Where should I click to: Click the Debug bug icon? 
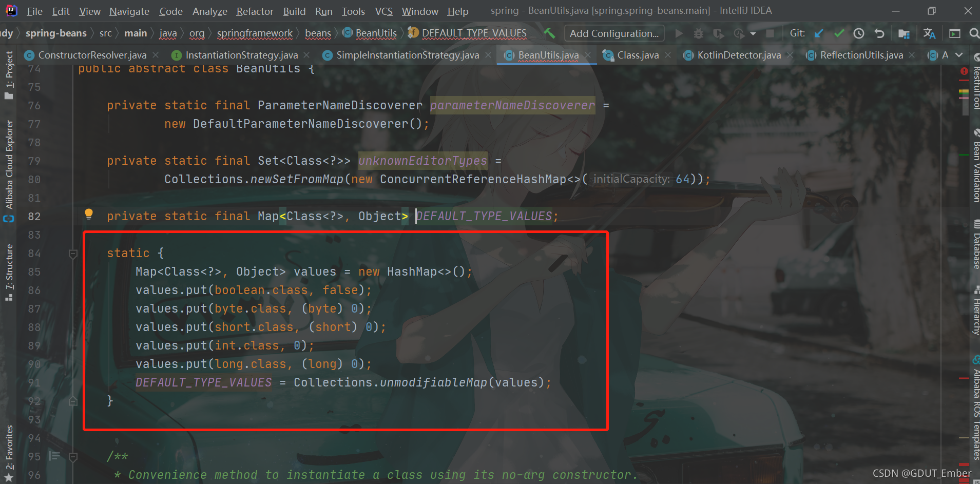(x=699, y=33)
